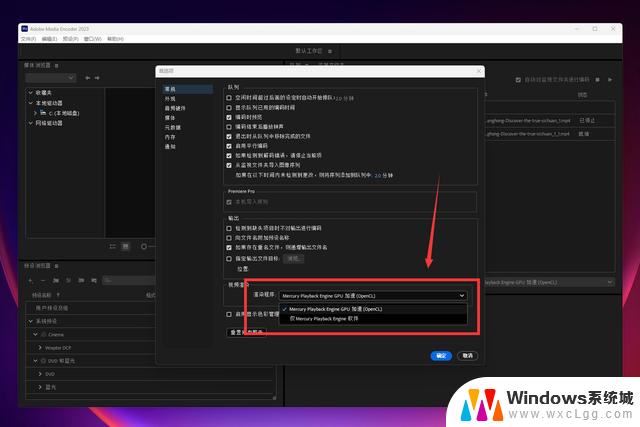The image size is (640, 427).
Task: Click the start queue play icon
Action: point(610,80)
